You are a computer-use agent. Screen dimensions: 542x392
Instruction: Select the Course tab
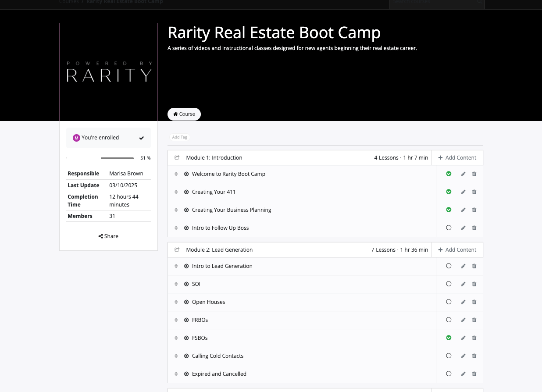tap(184, 114)
